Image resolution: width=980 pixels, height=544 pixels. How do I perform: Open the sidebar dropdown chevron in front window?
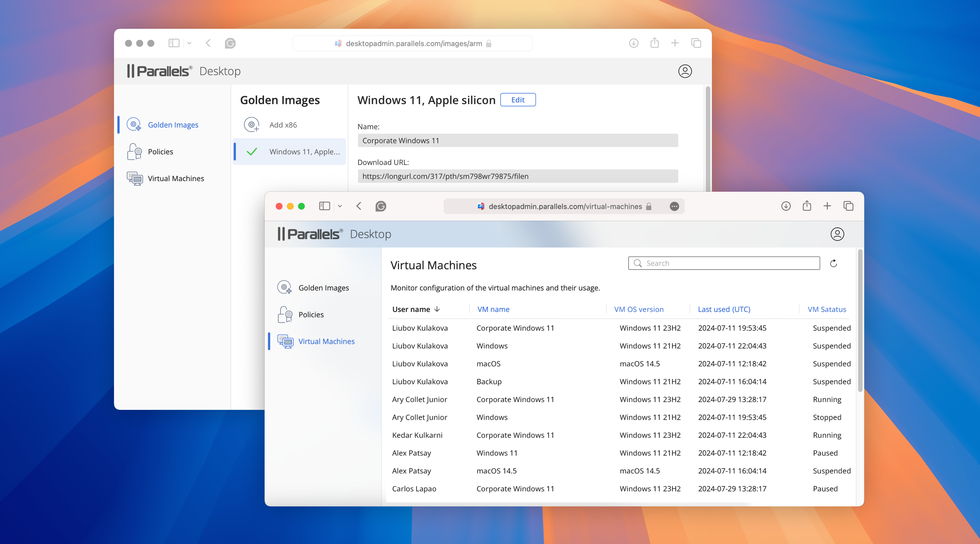[340, 206]
